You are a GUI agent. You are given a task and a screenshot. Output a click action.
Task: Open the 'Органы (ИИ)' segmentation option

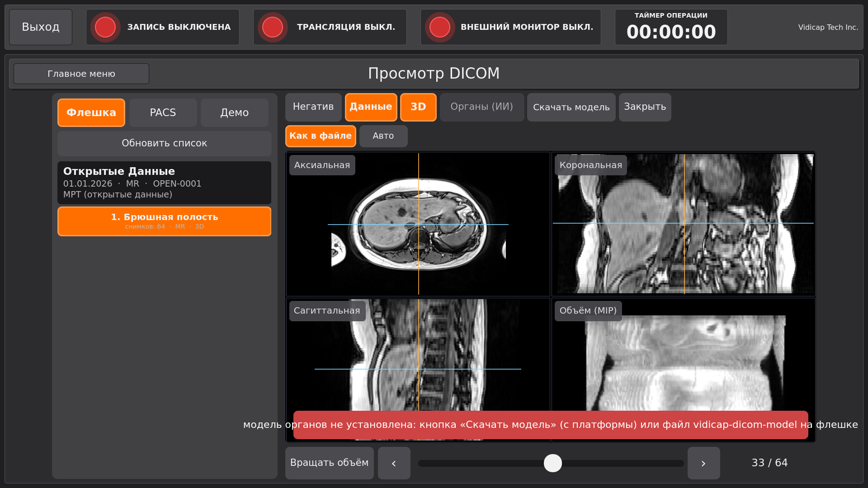click(482, 107)
